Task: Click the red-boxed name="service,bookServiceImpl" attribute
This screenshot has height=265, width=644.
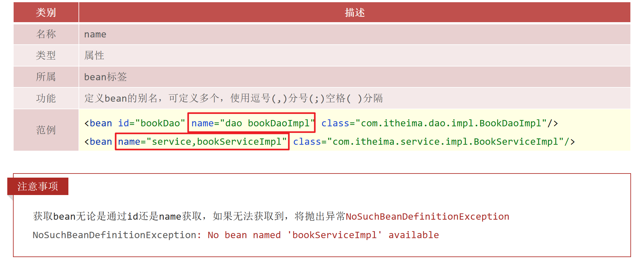Action: (202, 142)
